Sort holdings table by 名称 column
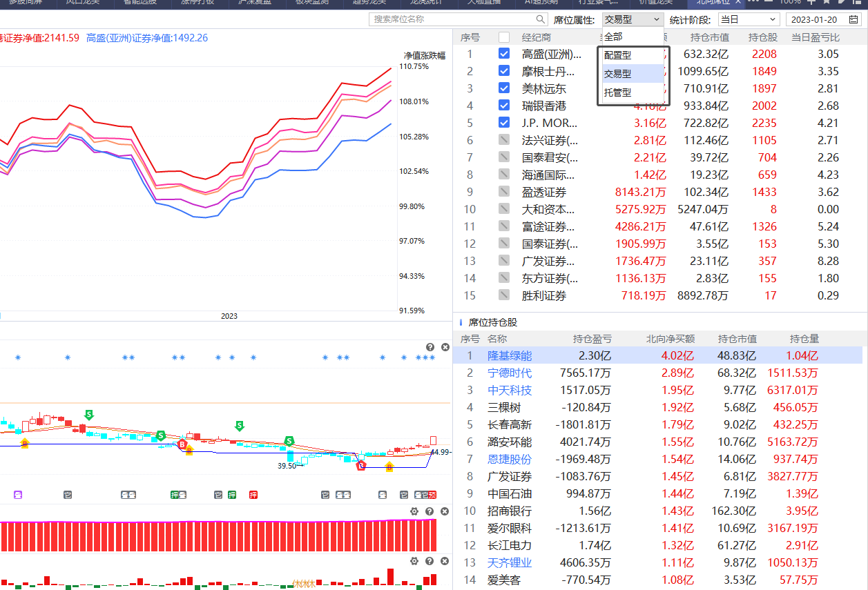 (x=497, y=339)
